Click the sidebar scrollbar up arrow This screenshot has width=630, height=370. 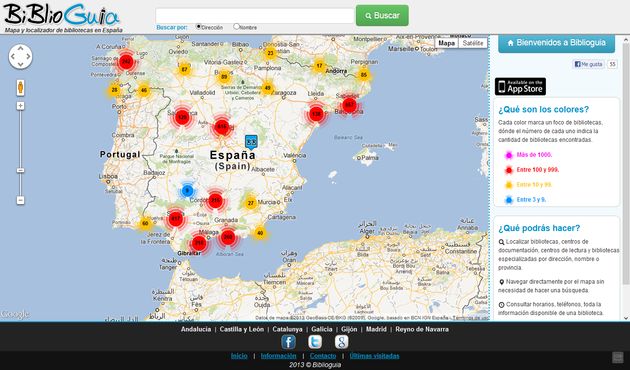click(626, 39)
